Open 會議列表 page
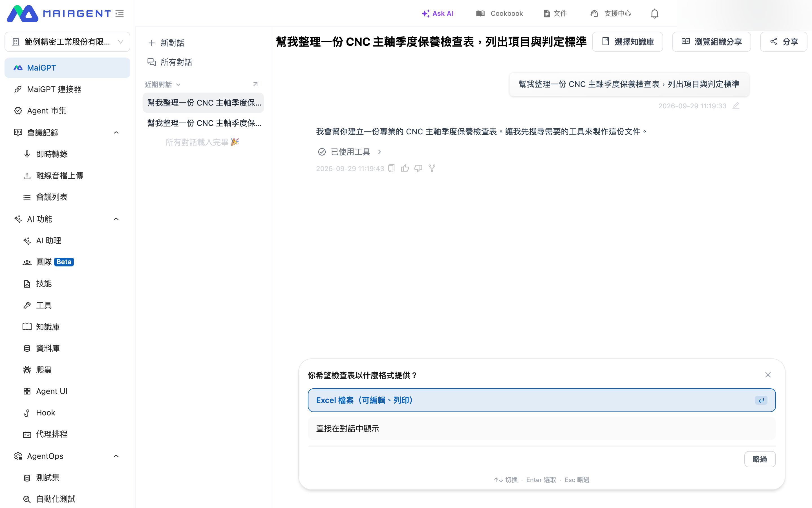 [67, 197]
